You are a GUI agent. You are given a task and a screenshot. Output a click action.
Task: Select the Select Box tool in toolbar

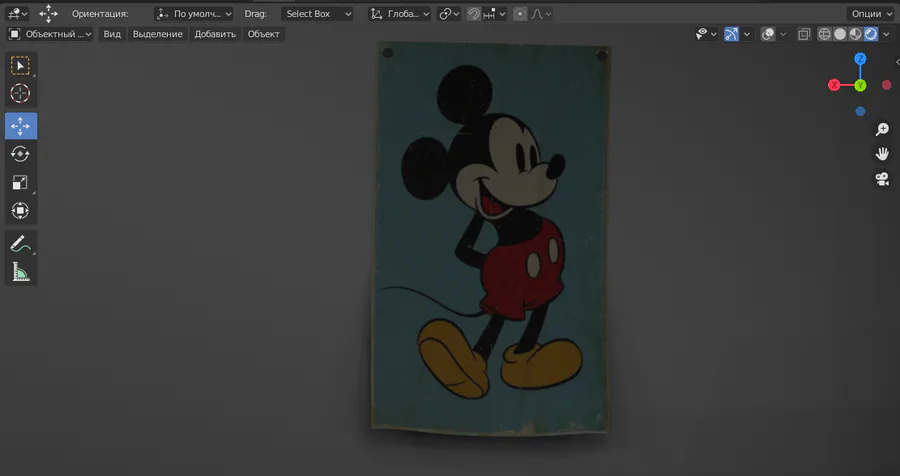21,65
